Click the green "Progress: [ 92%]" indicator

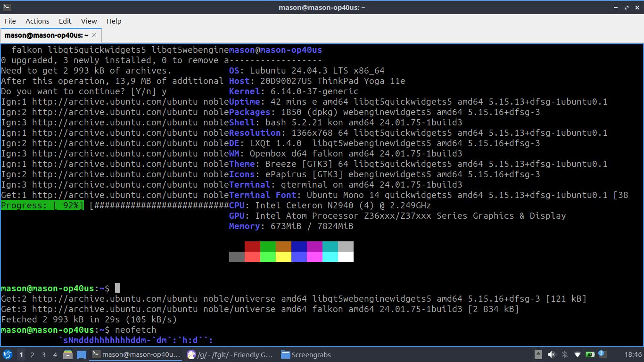(x=42, y=206)
